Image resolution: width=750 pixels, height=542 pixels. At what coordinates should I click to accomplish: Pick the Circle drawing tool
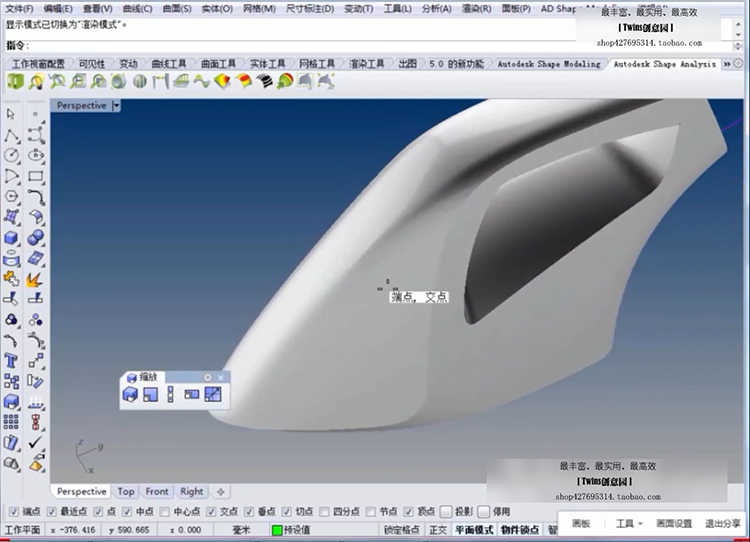click(12, 155)
